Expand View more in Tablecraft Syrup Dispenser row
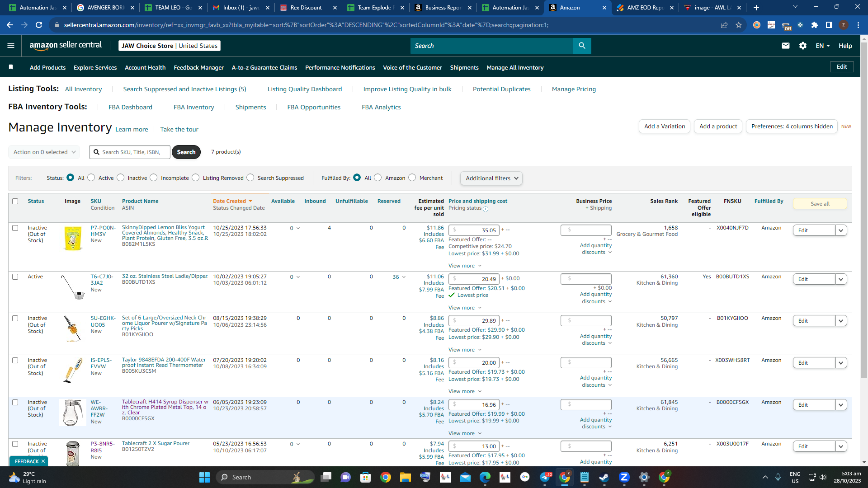The height and width of the screenshot is (488, 868). (x=465, y=433)
